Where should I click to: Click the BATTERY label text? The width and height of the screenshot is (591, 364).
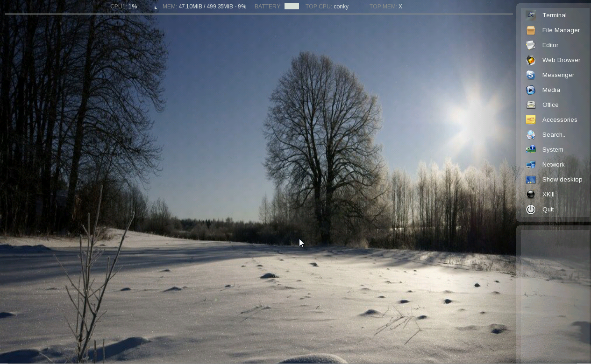coord(268,7)
